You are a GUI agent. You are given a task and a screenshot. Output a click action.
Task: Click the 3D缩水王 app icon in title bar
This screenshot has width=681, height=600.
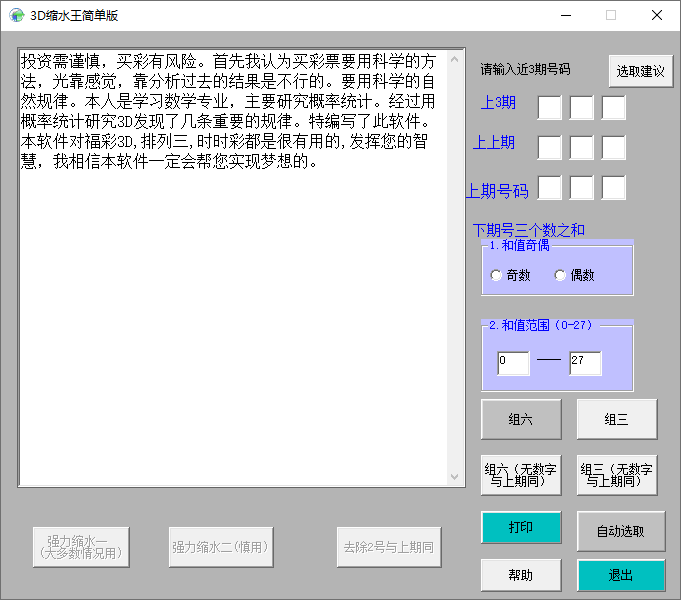pyautogui.click(x=17, y=15)
